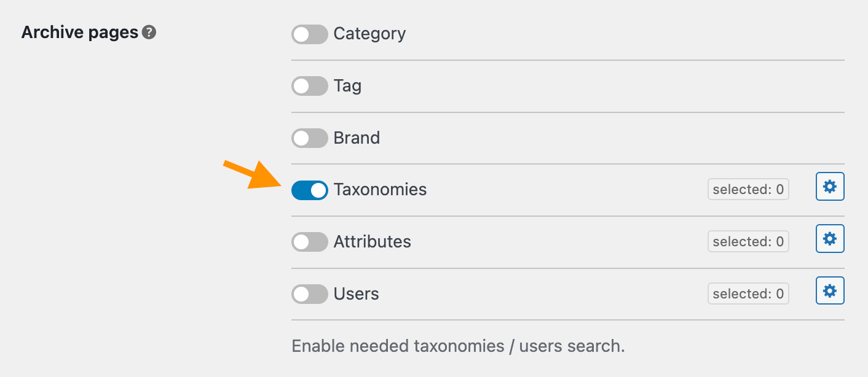Open gear settings for Taxonomies

pos(830,187)
